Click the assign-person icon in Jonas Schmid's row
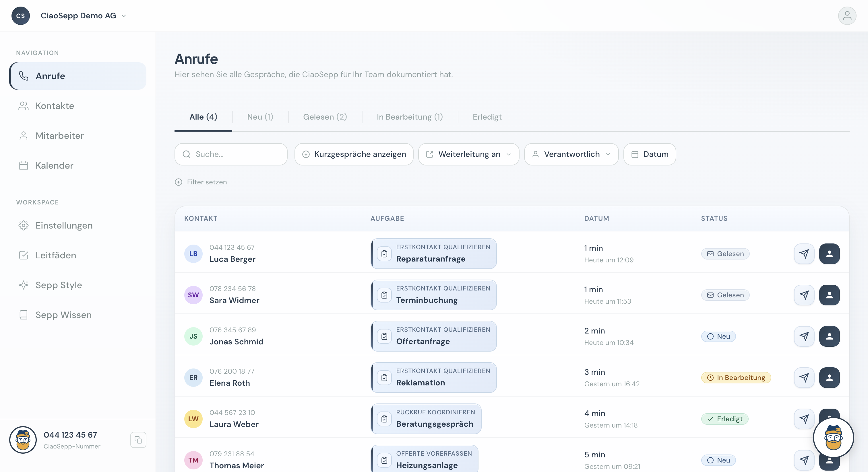The width and height of the screenshot is (868, 472). point(829,336)
